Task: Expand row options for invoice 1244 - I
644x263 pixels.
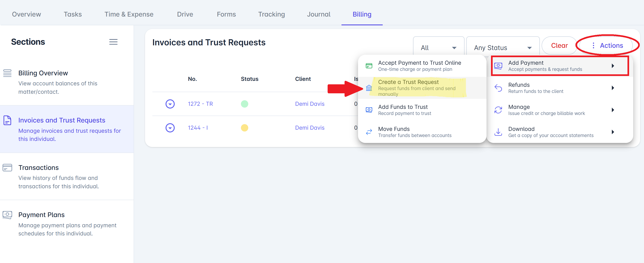Action: tap(170, 128)
